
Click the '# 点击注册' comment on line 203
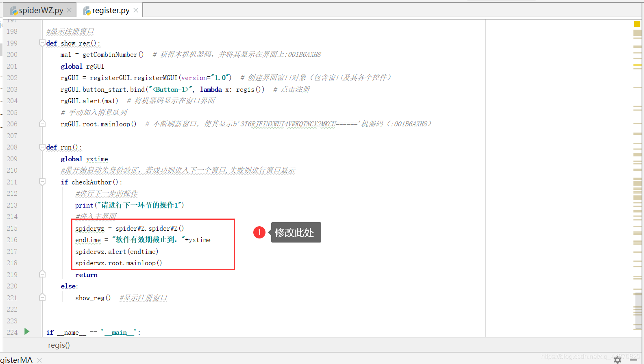pyautogui.click(x=292, y=89)
